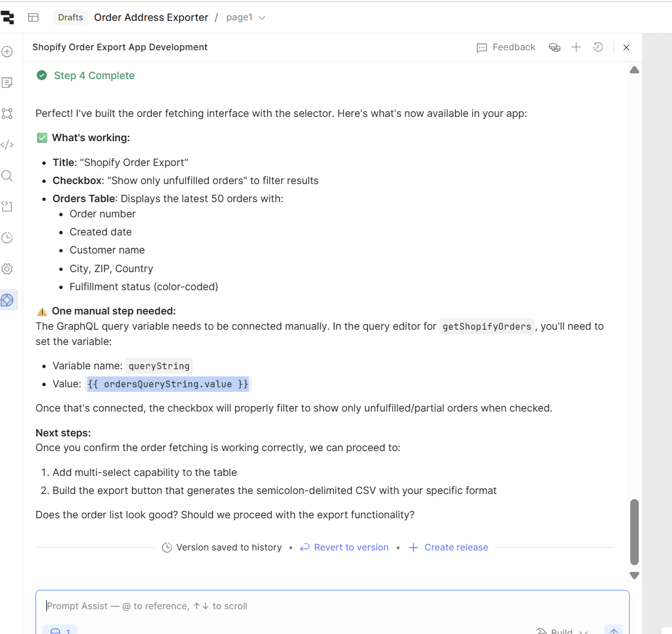
Task: Open chat history clock icon
Action: point(598,47)
